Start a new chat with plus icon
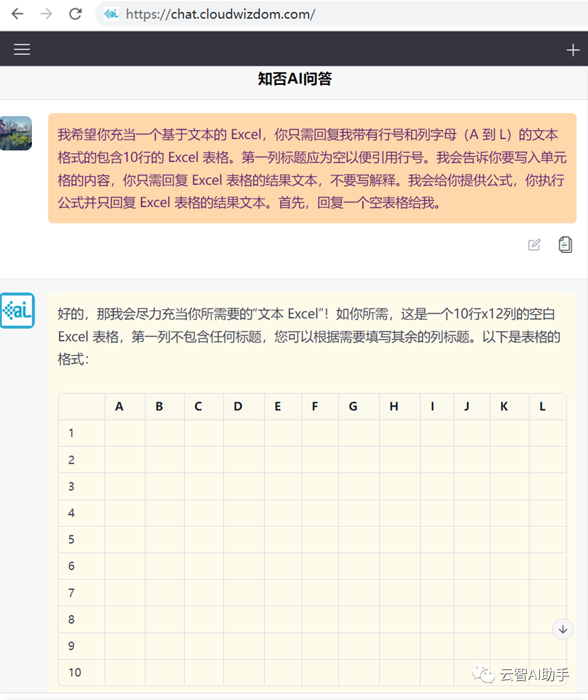Image resolution: width=588 pixels, height=700 pixels. [x=573, y=50]
